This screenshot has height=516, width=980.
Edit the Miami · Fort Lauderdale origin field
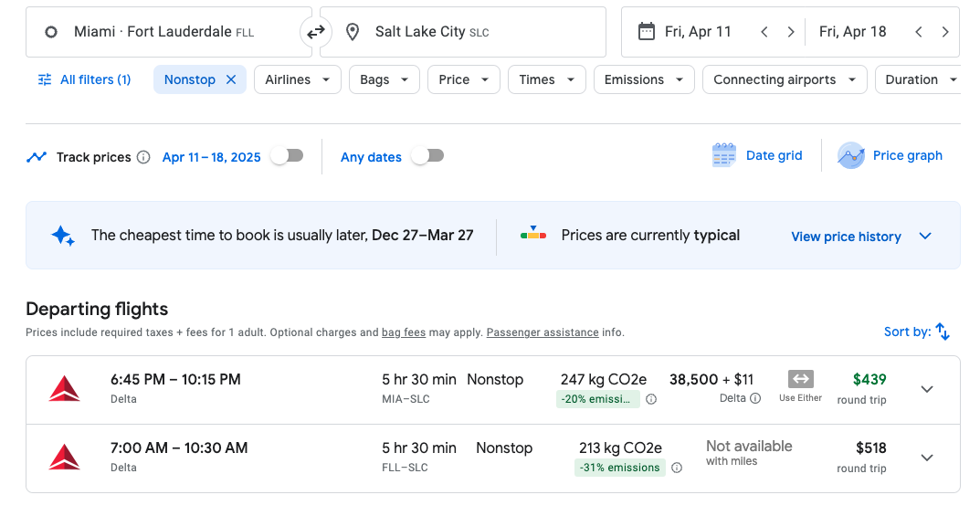(x=169, y=32)
